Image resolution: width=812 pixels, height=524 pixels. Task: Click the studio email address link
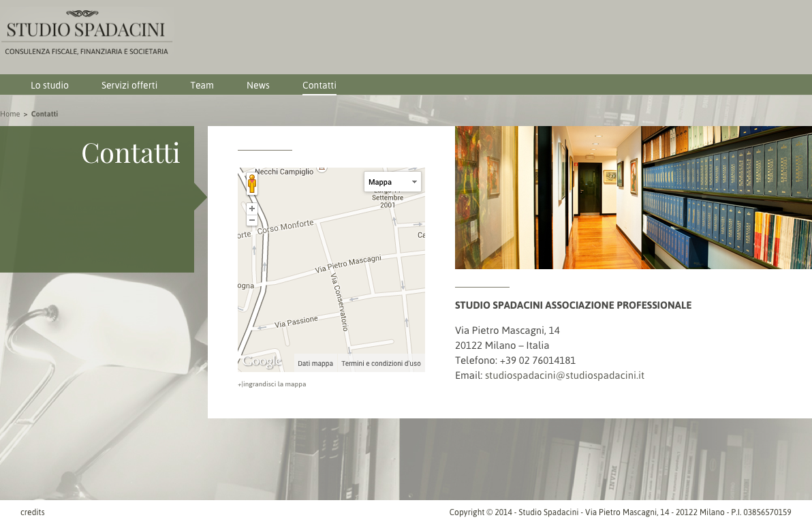(565, 375)
